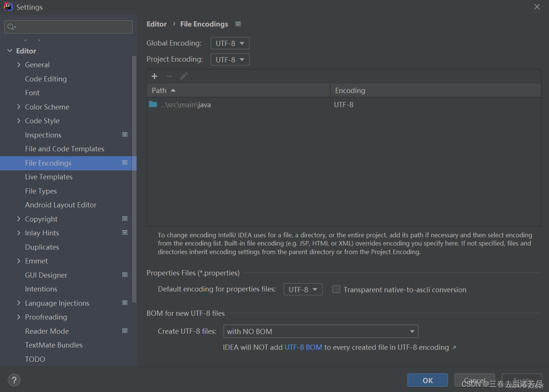
Task: Click the Path column sort arrow
Action: coord(173,90)
